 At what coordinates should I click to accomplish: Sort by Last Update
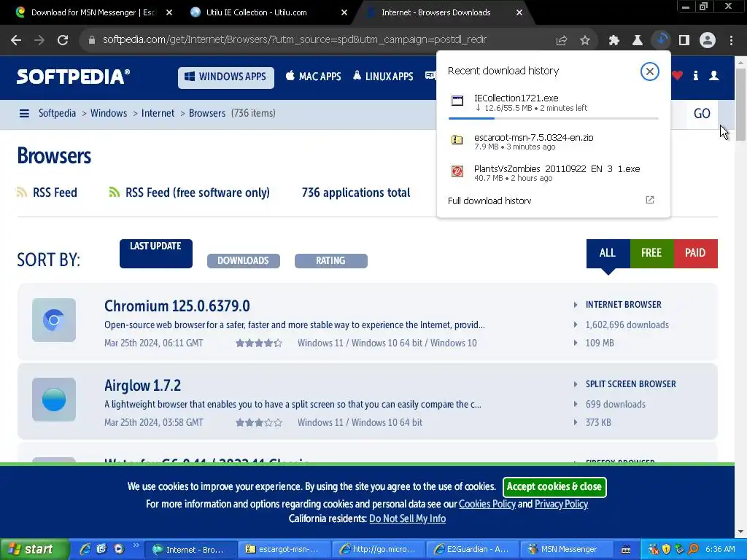tap(156, 253)
